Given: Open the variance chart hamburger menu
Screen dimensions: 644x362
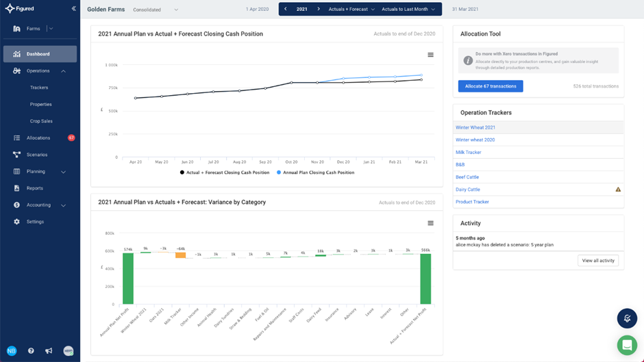Looking at the screenshot, I should [430, 223].
